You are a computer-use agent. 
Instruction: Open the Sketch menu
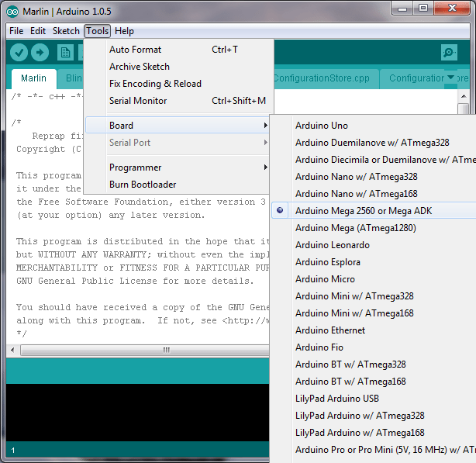pos(66,31)
